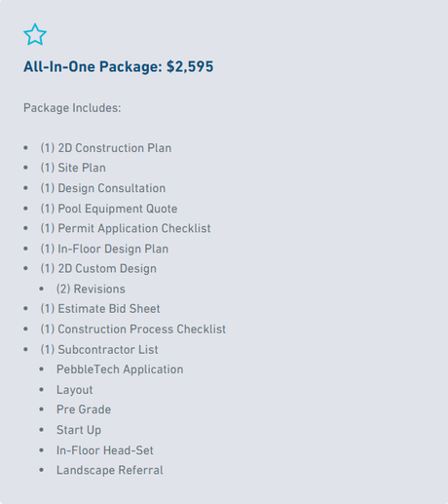The image size is (448, 504).
Task: Select the Estimate Bid Sheet item
Action: 100,309
